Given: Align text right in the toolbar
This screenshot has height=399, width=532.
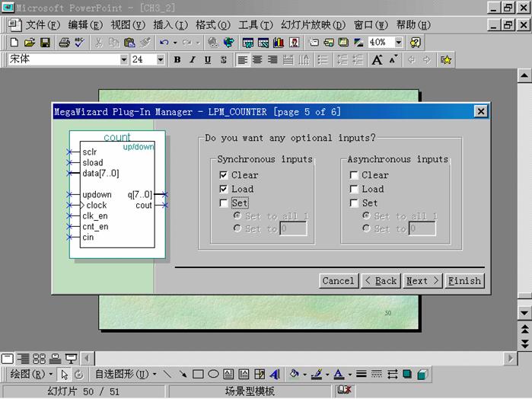Looking at the screenshot, I should pos(272,59).
